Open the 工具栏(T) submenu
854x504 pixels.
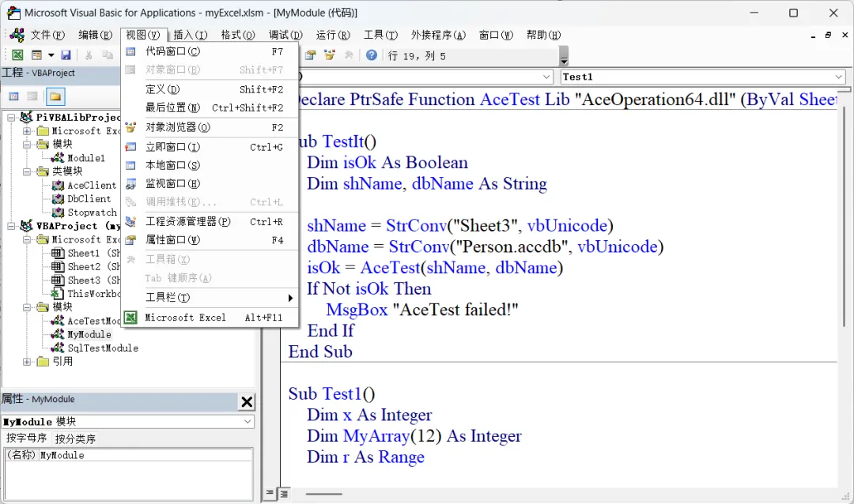click(210, 298)
